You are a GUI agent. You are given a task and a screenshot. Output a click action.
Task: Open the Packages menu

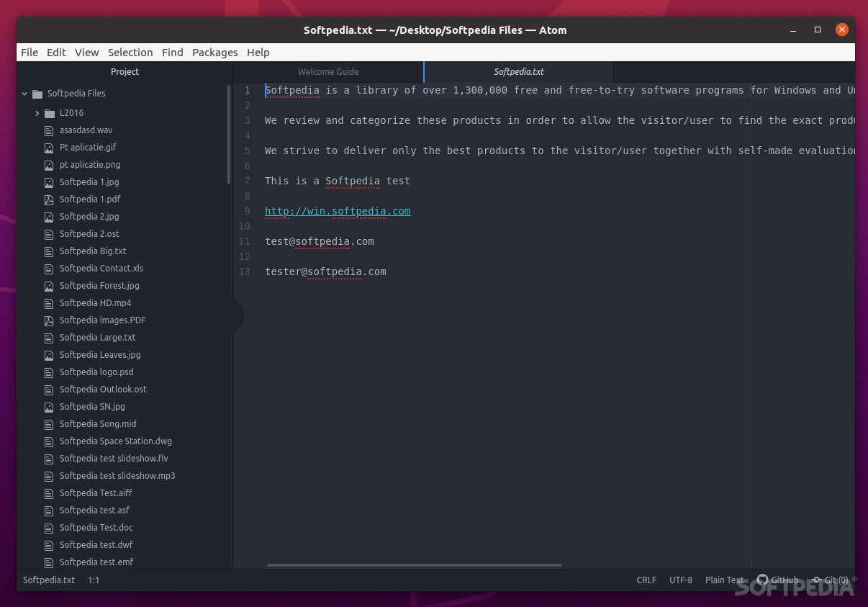pyautogui.click(x=214, y=52)
